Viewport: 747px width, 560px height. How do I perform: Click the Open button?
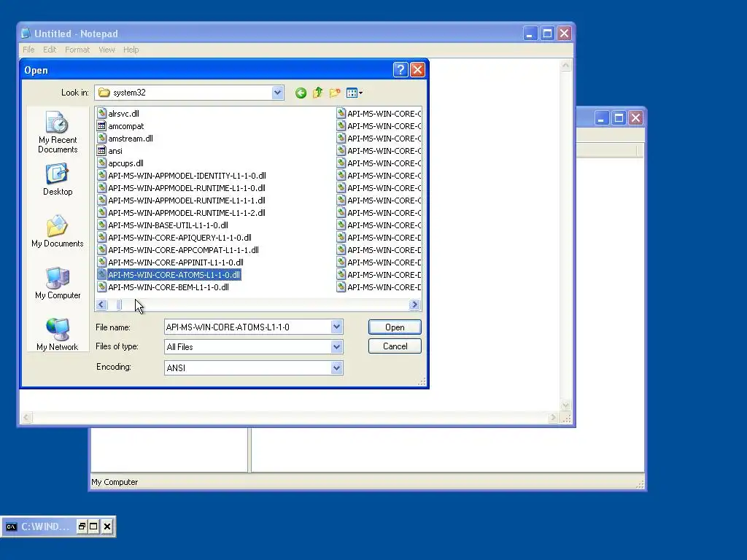coord(395,327)
